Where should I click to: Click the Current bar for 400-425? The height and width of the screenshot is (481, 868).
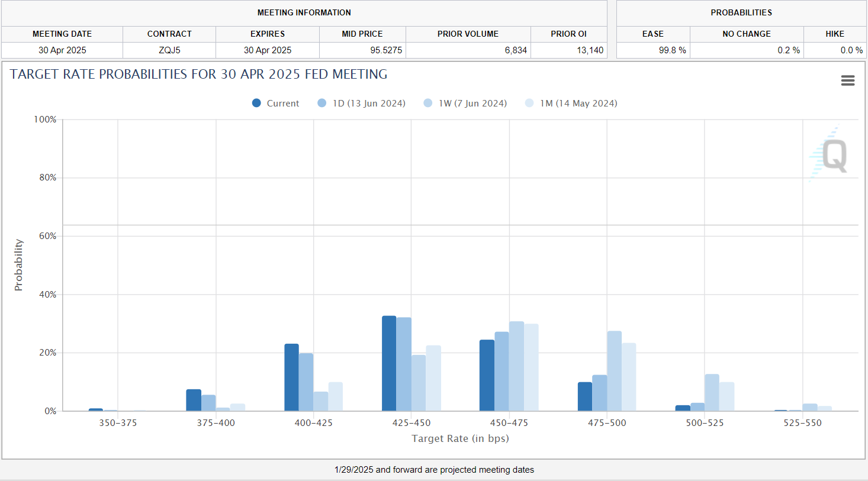coord(291,377)
